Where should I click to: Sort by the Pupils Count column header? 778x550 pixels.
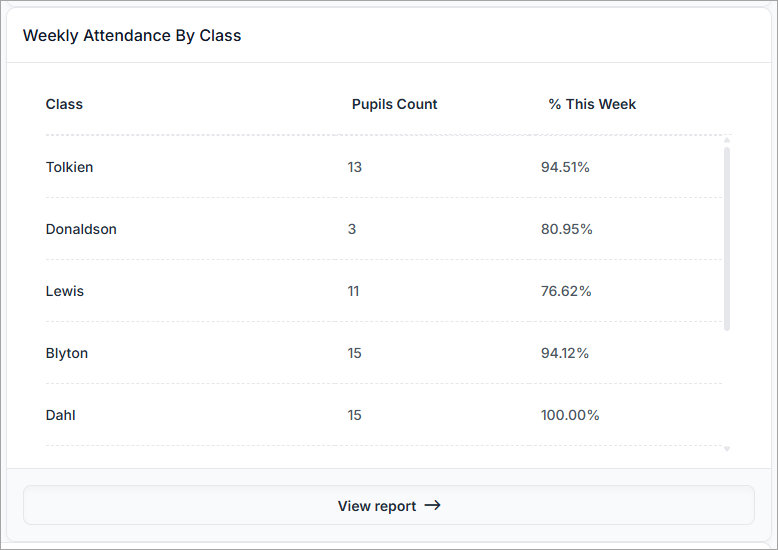tap(394, 104)
